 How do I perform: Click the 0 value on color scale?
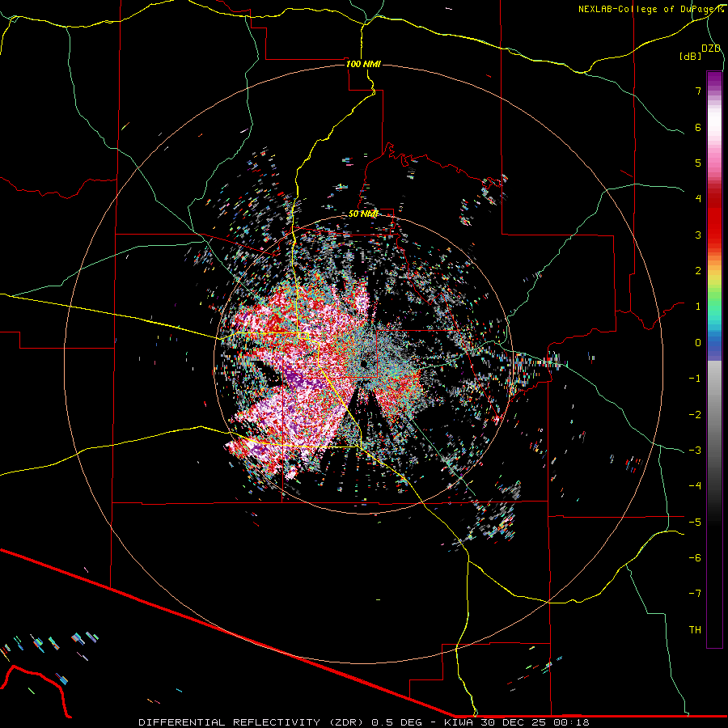click(x=698, y=343)
